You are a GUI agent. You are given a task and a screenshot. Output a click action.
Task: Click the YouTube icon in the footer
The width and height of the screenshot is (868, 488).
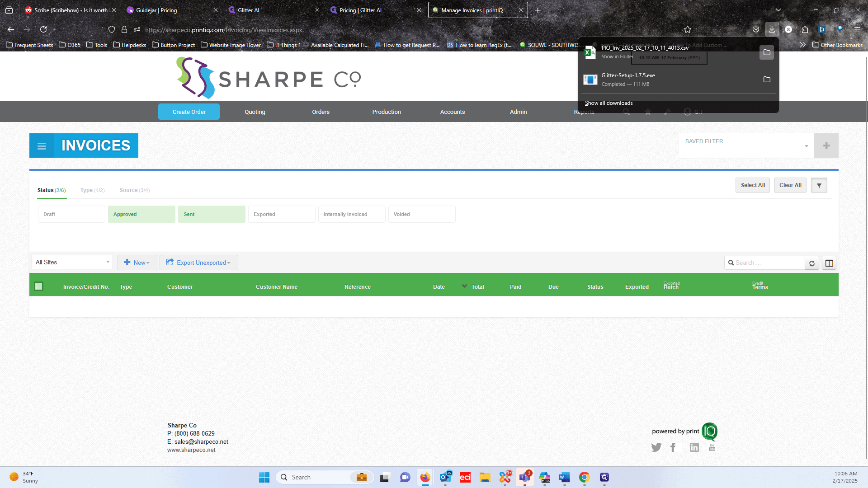click(x=712, y=447)
